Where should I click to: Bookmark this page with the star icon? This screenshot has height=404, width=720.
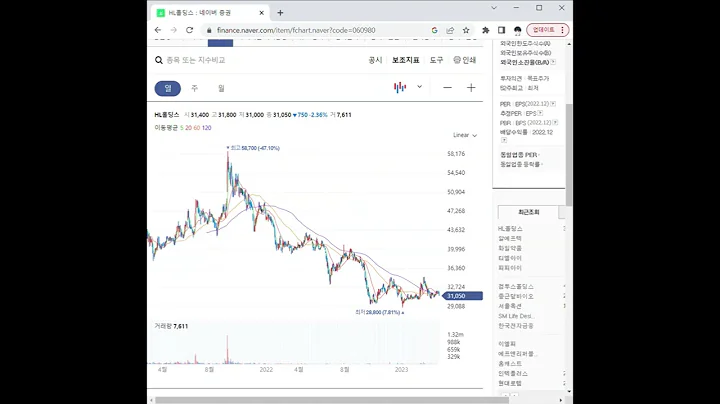pos(466,30)
